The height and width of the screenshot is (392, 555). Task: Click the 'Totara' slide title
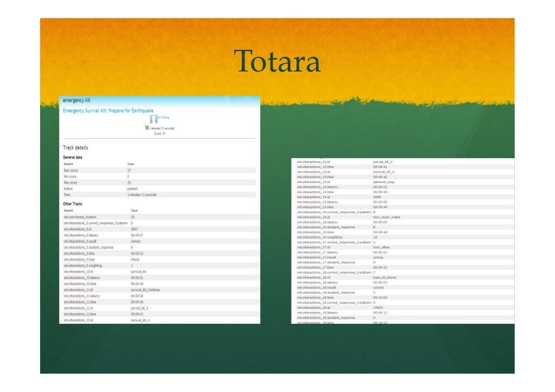coord(277,61)
